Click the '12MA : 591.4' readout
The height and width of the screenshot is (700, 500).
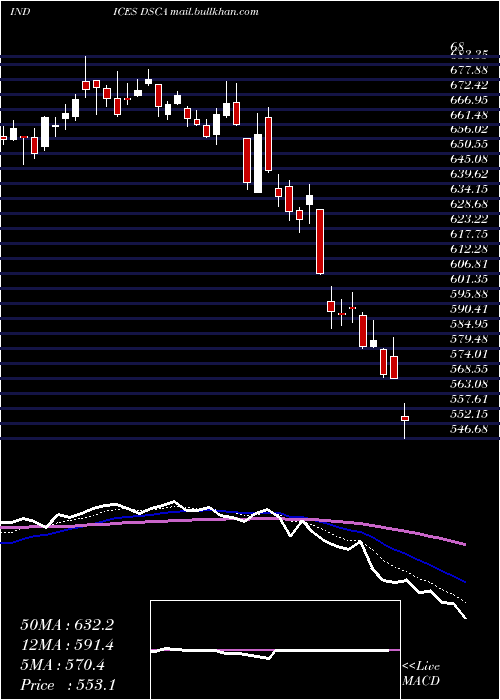(67, 645)
